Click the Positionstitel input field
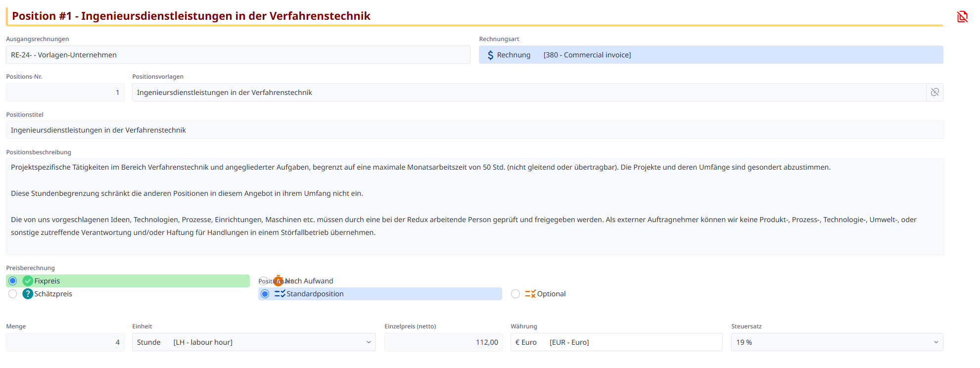This screenshot has width=980, height=368. pos(475,130)
